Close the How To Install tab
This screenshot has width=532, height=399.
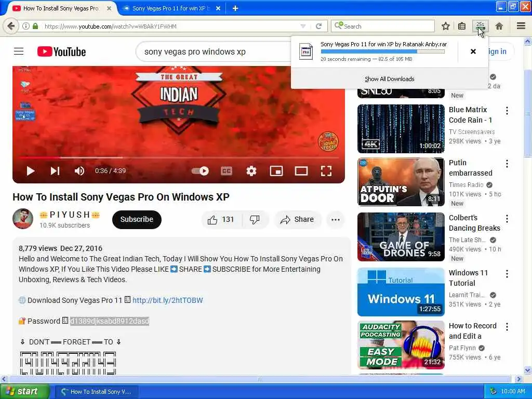109,8
